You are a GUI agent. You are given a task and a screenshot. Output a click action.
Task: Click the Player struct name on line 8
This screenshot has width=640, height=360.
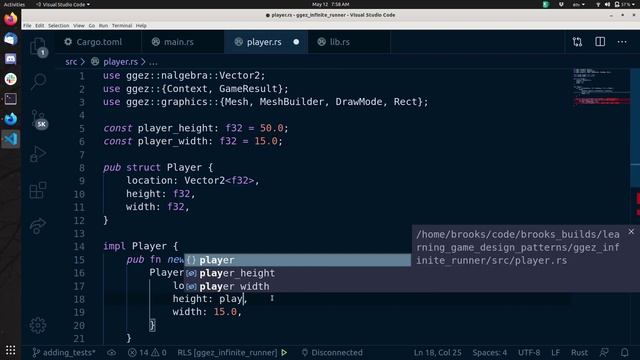tap(184, 167)
